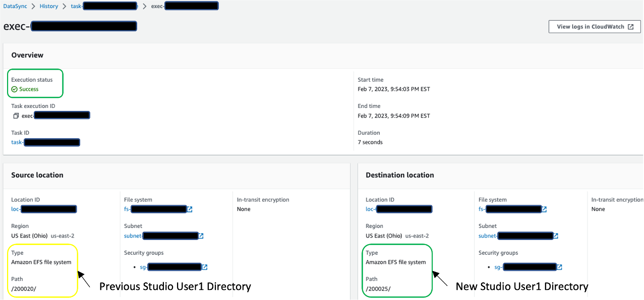Open destination subnet external link icon
The height and width of the screenshot is (300, 644).
click(556, 236)
